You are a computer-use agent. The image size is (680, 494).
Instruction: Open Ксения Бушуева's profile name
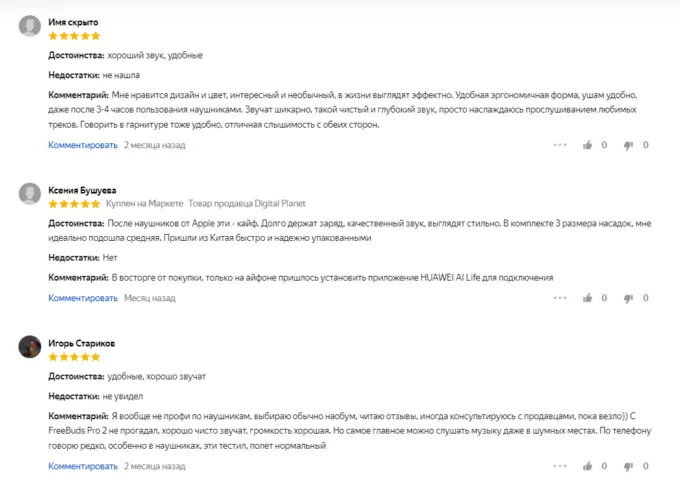tap(82, 189)
